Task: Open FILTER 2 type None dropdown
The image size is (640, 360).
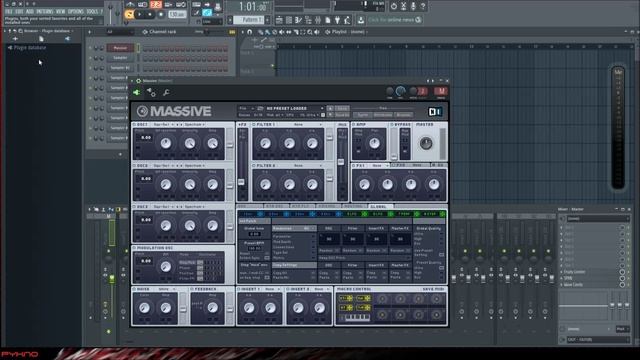Action: pyautogui.click(x=301, y=166)
